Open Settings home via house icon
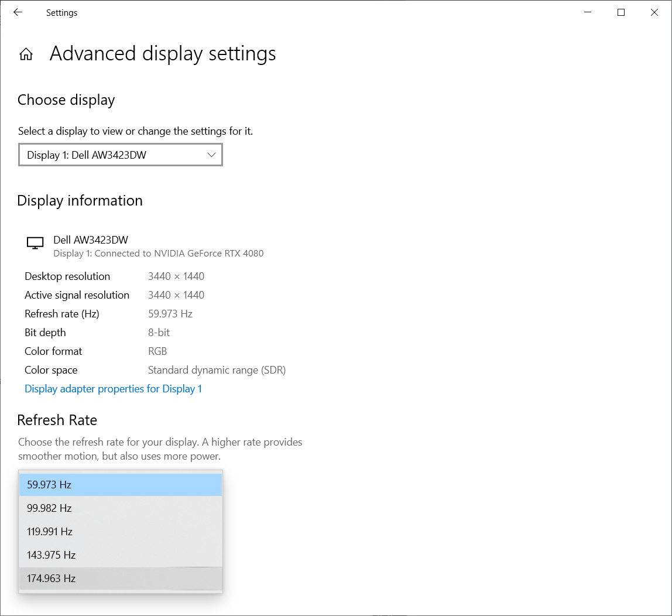The height and width of the screenshot is (616, 672). [x=26, y=54]
